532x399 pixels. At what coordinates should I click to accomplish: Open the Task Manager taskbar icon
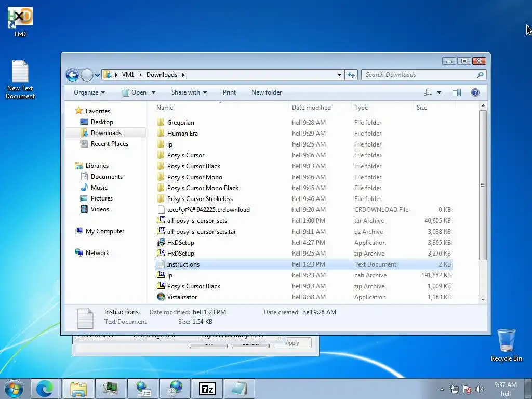point(110,389)
